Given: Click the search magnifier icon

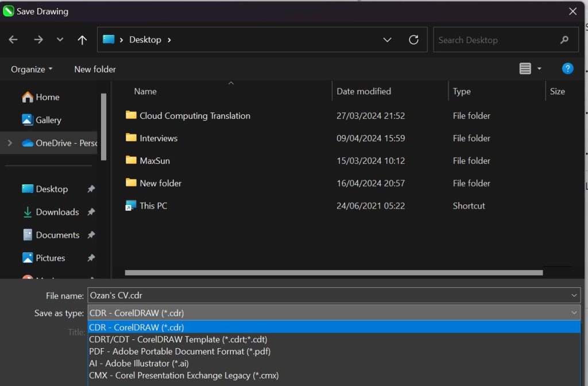Looking at the screenshot, I should point(564,40).
